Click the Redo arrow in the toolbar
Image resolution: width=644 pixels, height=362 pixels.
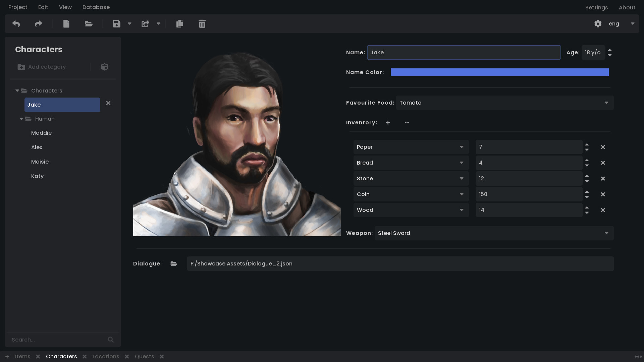(38, 23)
